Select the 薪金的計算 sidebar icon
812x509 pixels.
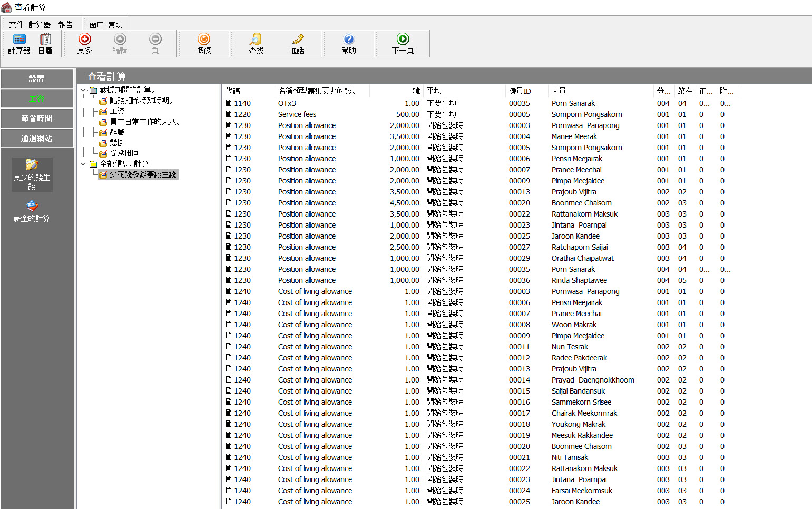pyautogui.click(x=32, y=211)
